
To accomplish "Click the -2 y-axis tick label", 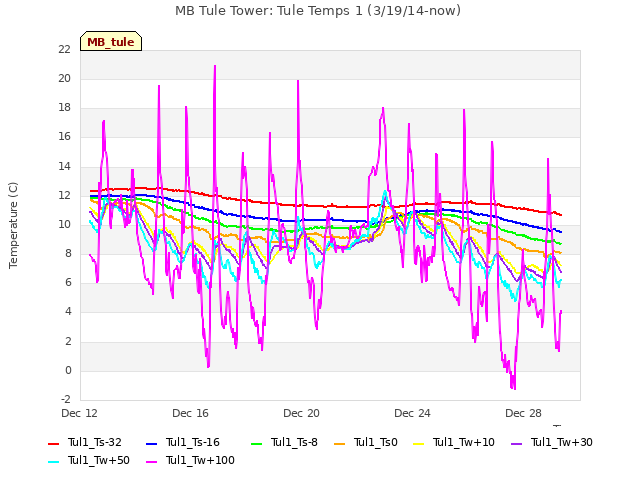I will [66, 400].
